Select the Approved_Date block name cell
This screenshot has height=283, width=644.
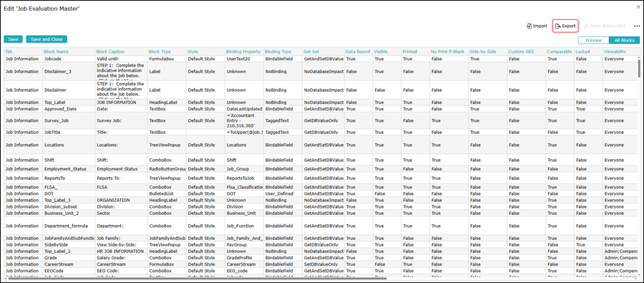pyautogui.click(x=69, y=109)
